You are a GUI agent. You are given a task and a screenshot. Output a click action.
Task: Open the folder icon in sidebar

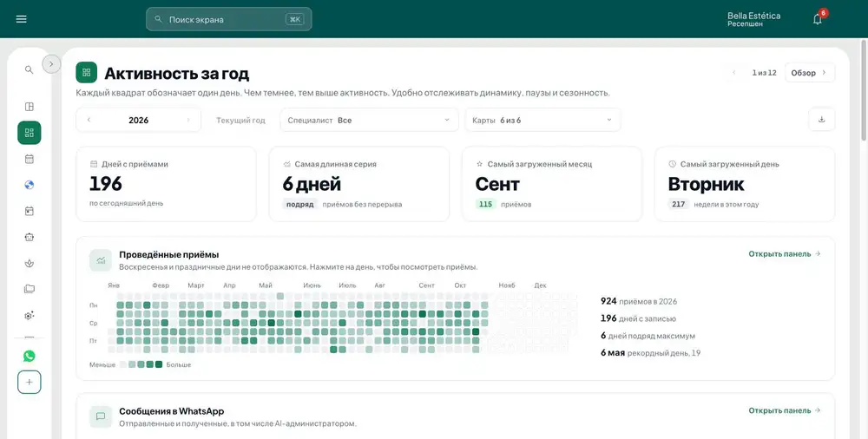point(30,289)
